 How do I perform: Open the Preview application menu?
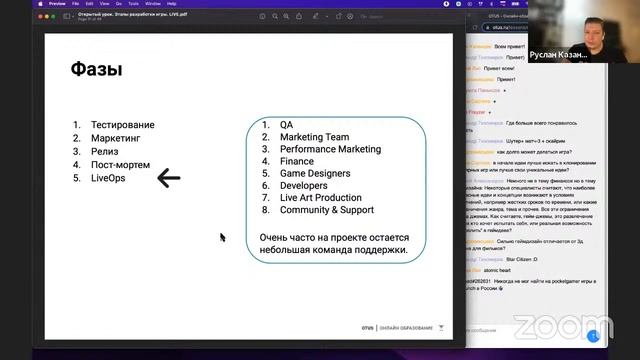(x=57, y=4)
